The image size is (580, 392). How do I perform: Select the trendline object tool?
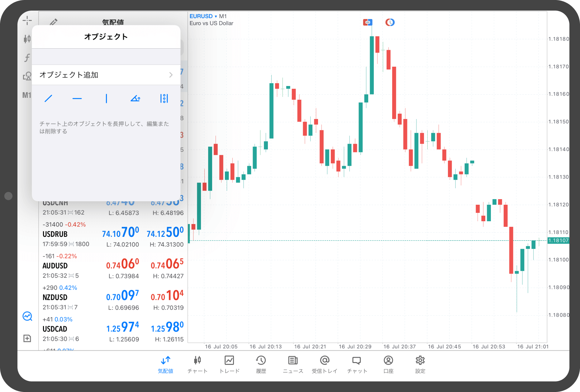(x=48, y=98)
